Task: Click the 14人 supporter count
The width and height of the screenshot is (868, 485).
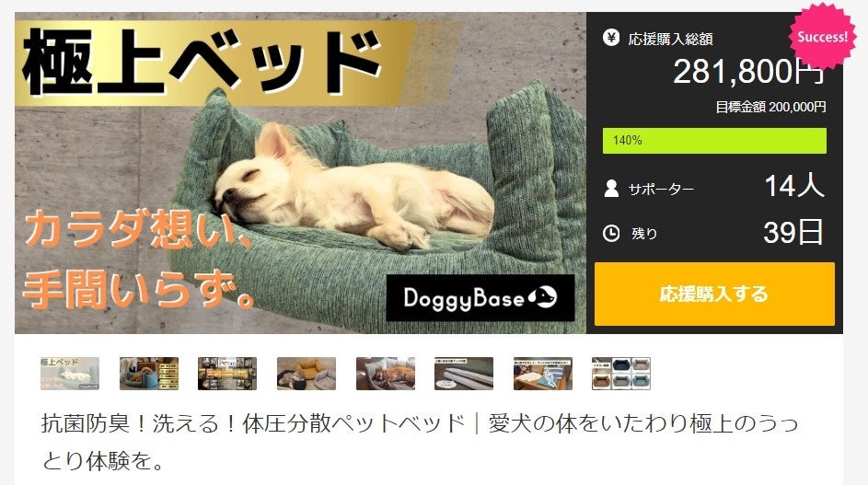Action: click(794, 186)
